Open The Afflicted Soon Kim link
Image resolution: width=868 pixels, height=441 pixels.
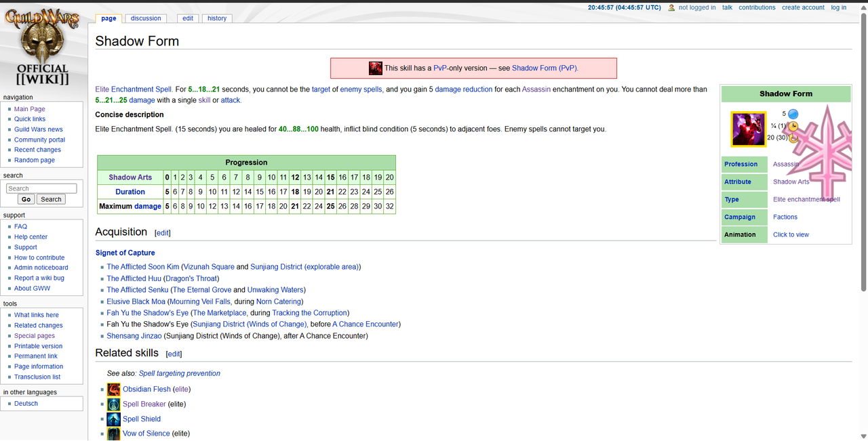pos(143,267)
